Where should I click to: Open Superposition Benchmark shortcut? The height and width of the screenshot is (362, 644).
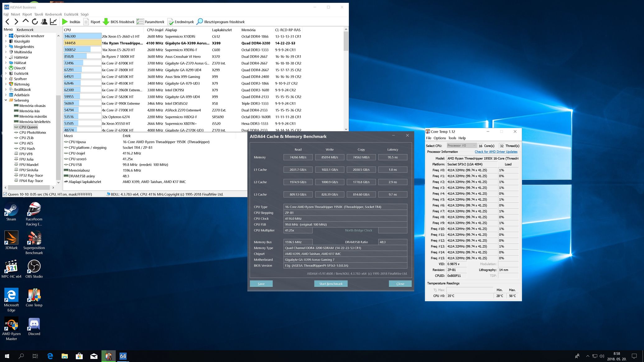[x=34, y=243]
